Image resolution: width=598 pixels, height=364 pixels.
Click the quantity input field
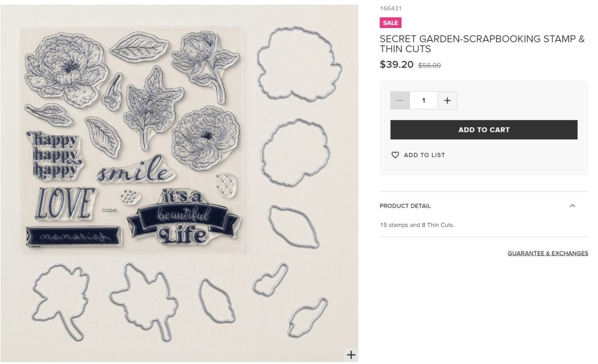coord(423,100)
